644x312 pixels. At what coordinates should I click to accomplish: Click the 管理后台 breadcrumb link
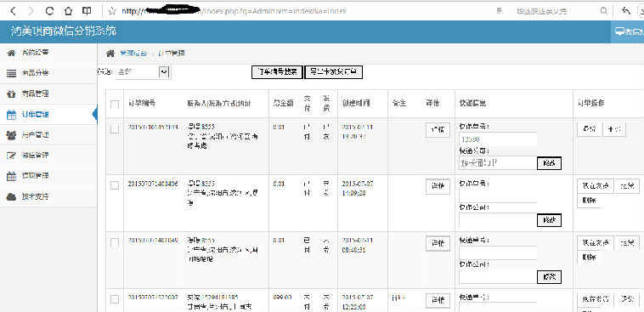(133, 53)
